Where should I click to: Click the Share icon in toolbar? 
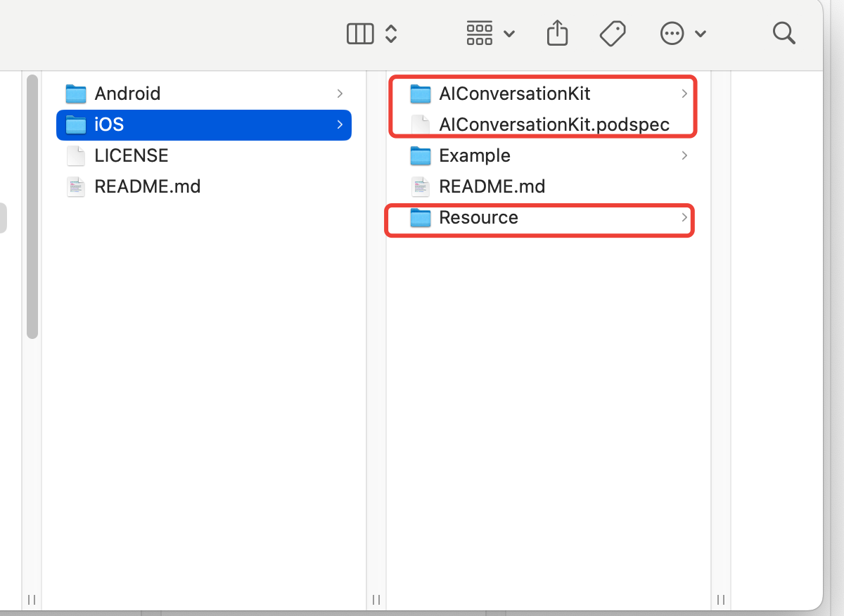(x=557, y=33)
